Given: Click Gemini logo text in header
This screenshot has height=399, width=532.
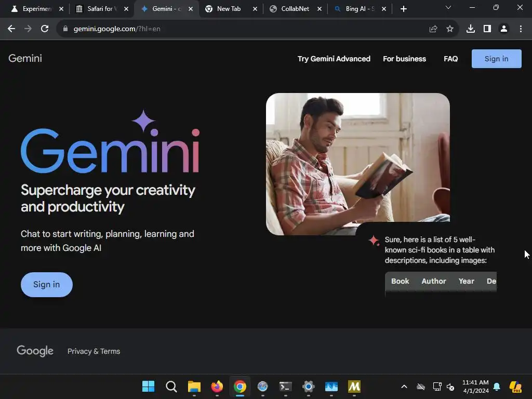Looking at the screenshot, I should [25, 58].
